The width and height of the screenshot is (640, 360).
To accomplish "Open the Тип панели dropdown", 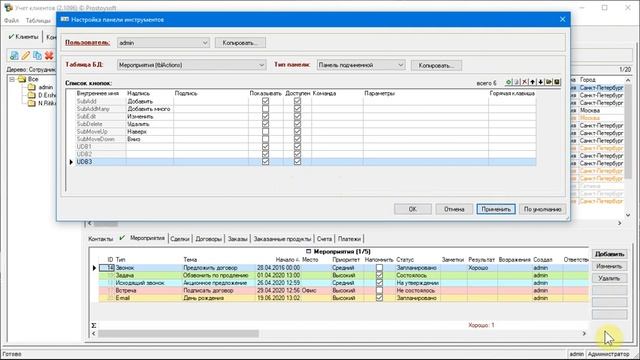I will click(x=361, y=65).
